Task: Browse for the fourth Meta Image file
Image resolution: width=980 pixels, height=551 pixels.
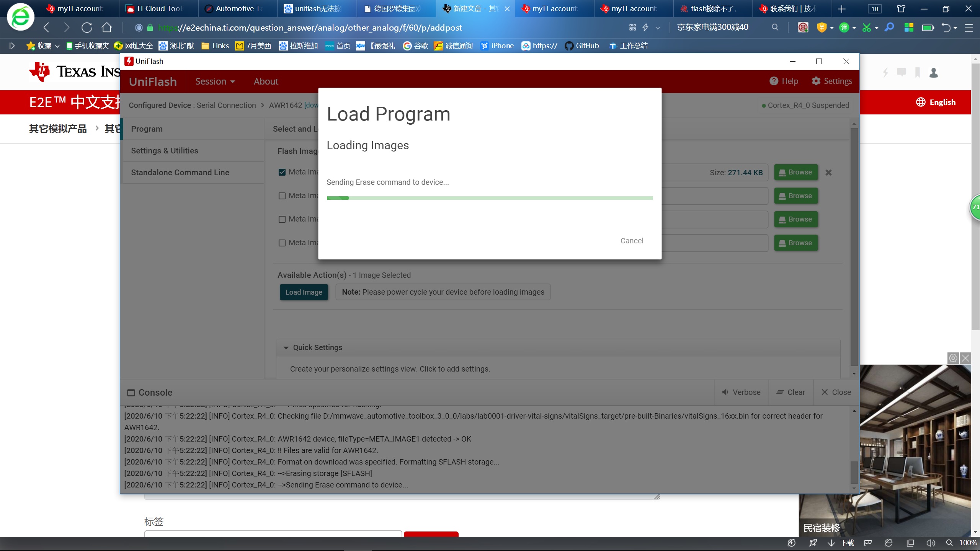Action: click(795, 243)
